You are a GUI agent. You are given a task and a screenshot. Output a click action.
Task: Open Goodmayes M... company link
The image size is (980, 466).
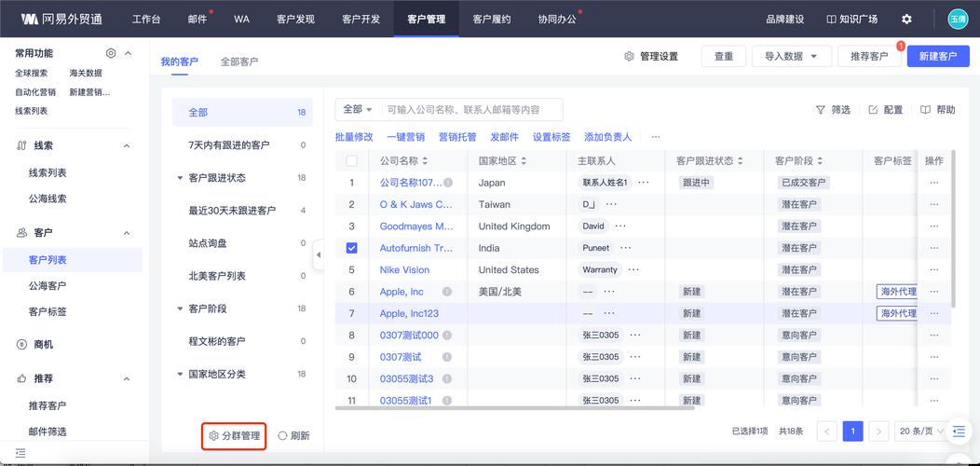pos(415,226)
